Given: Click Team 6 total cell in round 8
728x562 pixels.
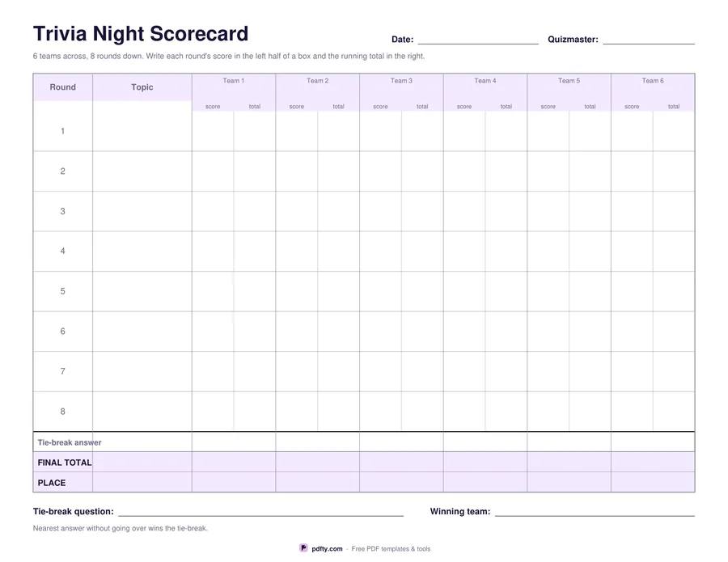Looking at the screenshot, I should (x=674, y=411).
